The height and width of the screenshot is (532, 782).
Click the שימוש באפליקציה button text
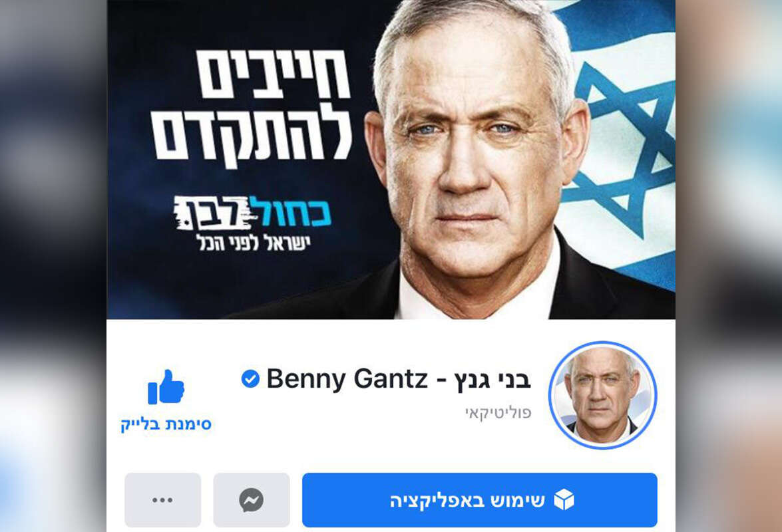tap(467, 501)
